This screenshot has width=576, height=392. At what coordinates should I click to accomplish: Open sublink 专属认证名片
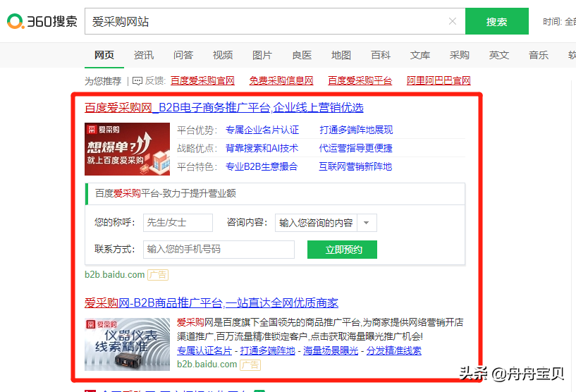click(204, 351)
